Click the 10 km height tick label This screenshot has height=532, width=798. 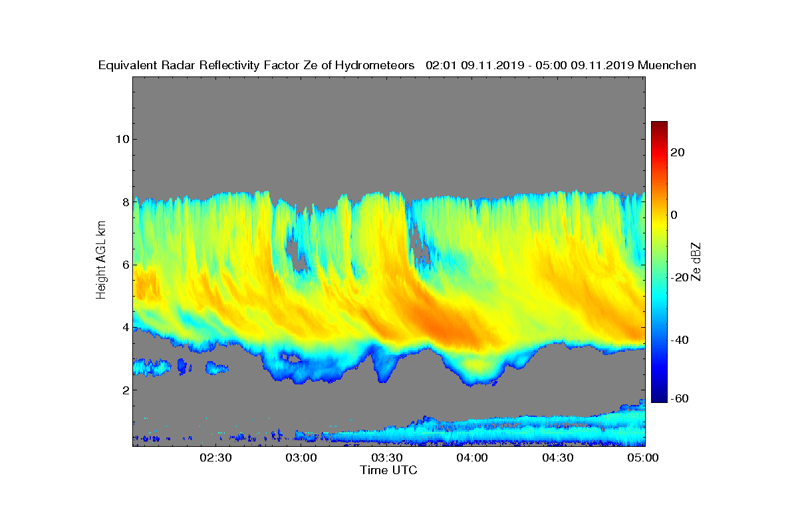coord(122,139)
